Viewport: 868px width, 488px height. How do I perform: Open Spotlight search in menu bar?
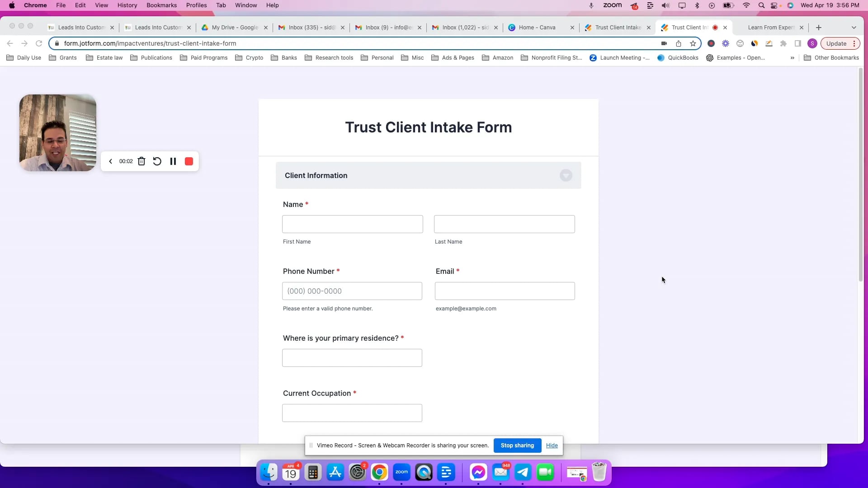tap(761, 5)
